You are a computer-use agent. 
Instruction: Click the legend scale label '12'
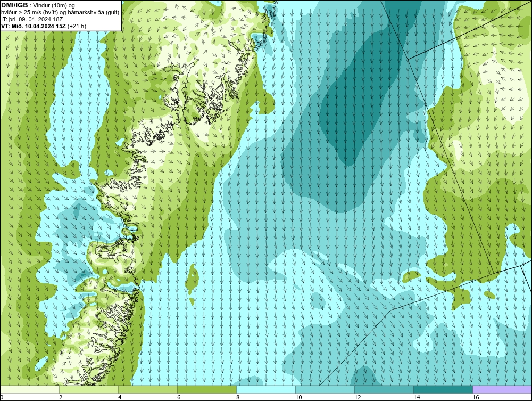click(x=358, y=397)
